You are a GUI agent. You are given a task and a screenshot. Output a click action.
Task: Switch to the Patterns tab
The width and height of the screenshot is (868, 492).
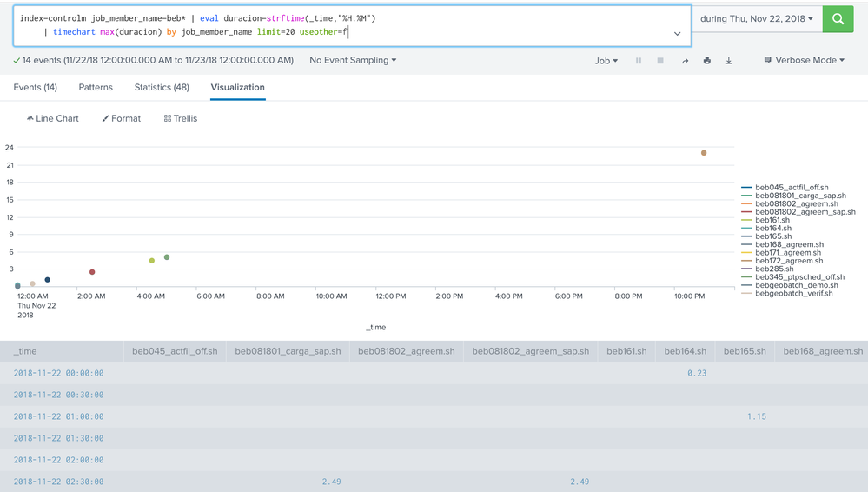(96, 87)
